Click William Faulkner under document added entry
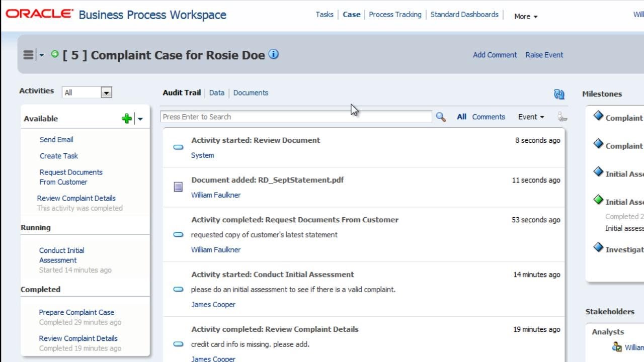 pos(216,195)
